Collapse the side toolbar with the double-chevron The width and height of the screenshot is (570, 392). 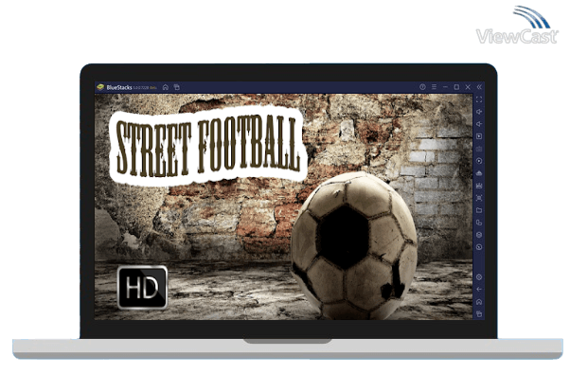coord(479,87)
